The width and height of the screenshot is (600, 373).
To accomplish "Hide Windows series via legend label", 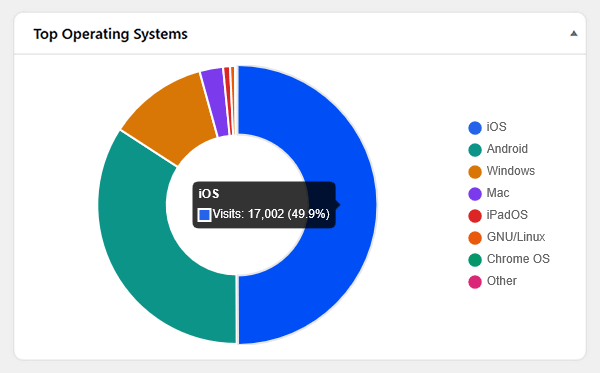I will [511, 171].
